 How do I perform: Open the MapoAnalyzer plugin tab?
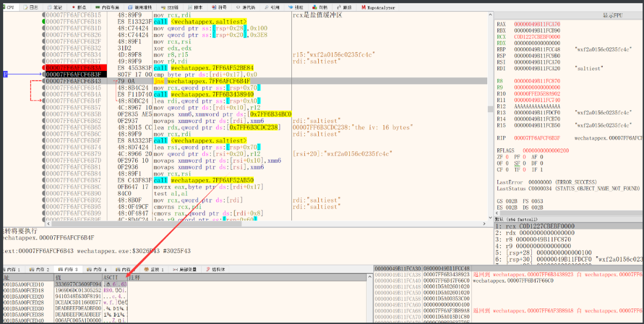point(378,8)
